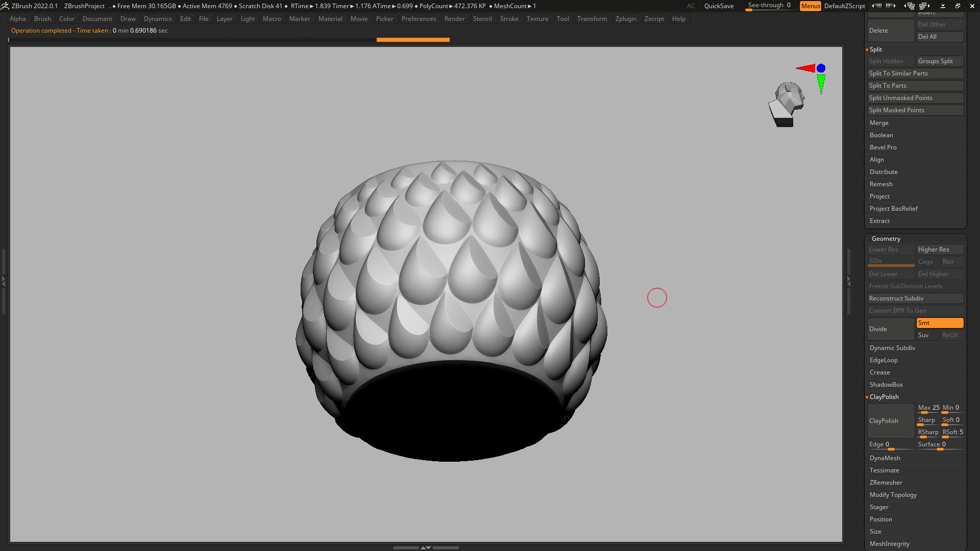Click Reconstruct Subdiv button

pos(915,298)
